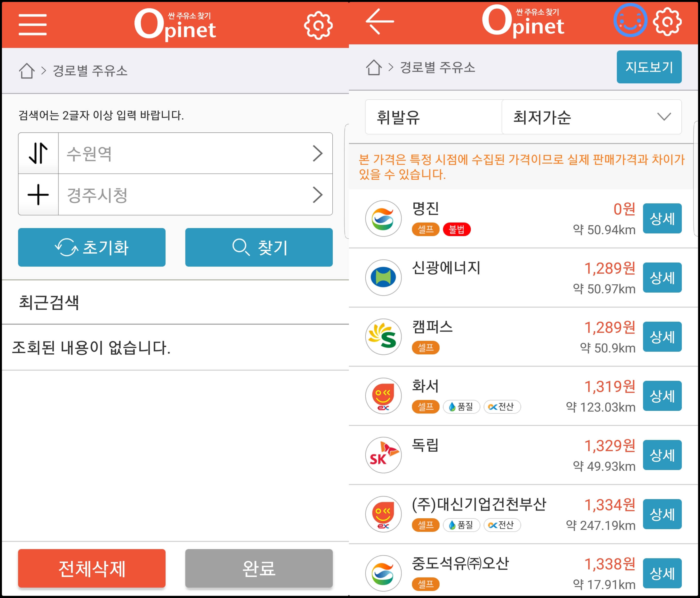Open 상세 details for 명진
Viewport: 700px width, 598px height.
click(x=662, y=218)
